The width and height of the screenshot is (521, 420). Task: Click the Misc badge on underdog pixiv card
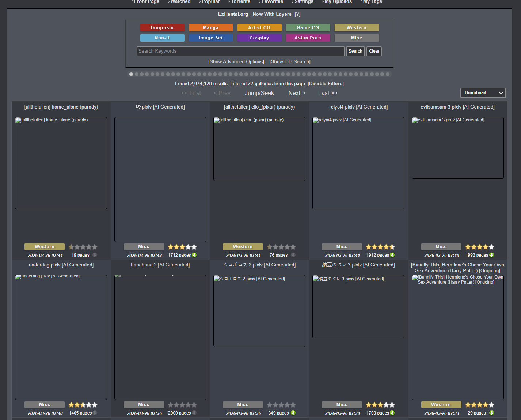[45, 405]
